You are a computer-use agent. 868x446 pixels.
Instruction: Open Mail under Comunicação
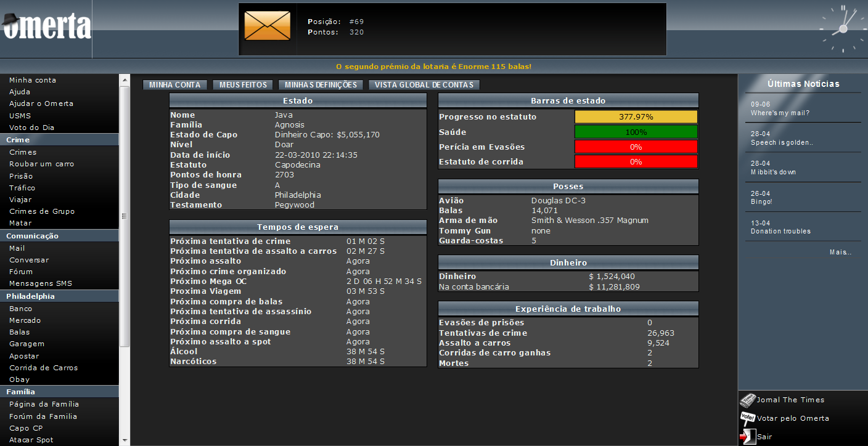17,248
